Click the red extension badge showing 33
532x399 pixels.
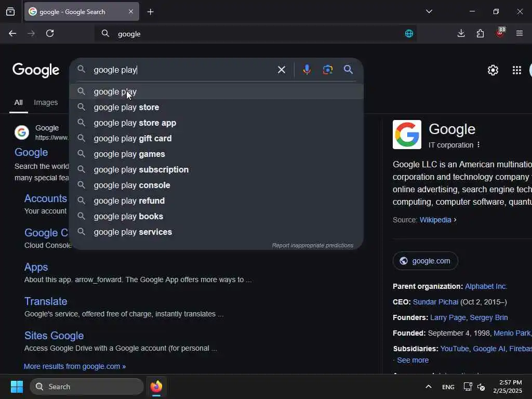(x=500, y=33)
